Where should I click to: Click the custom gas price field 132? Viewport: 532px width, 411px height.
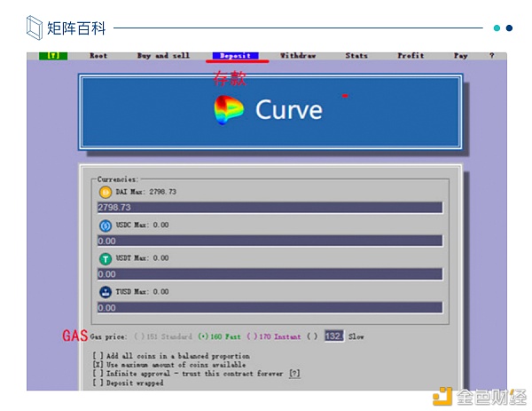pyautogui.click(x=334, y=336)
